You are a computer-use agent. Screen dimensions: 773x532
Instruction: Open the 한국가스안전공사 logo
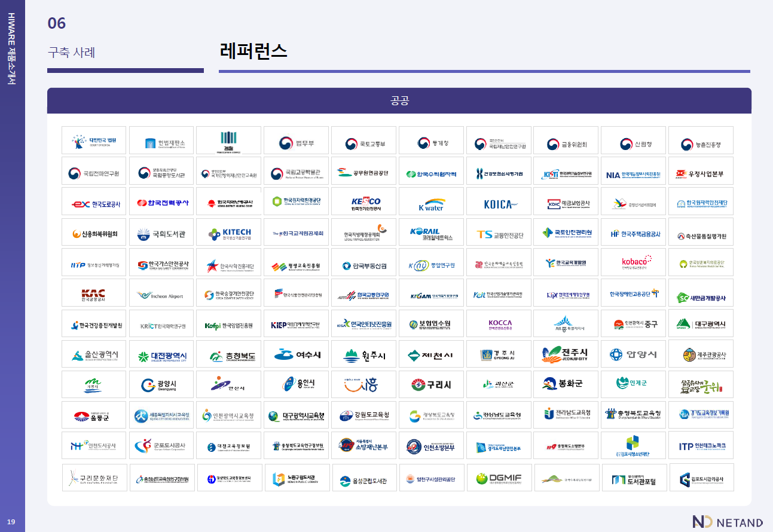point(161,263)
